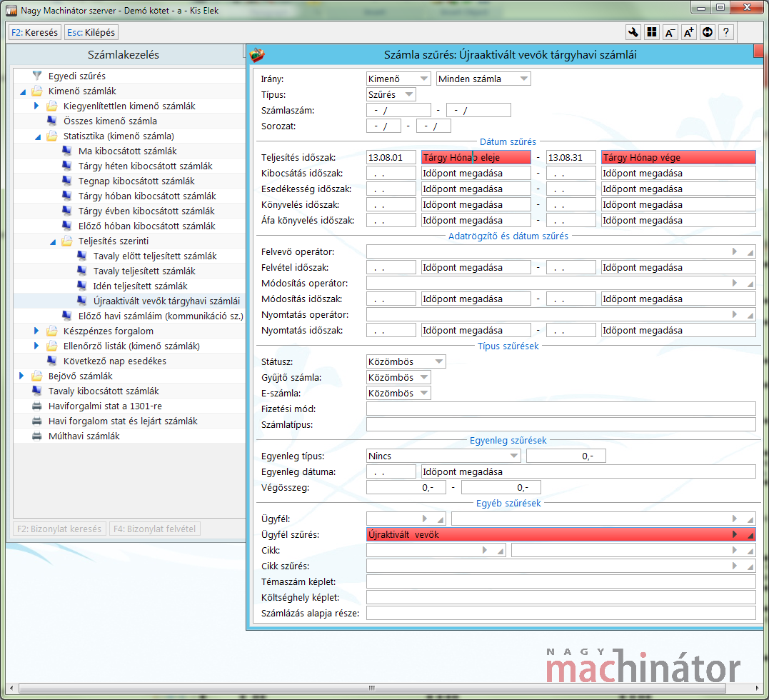Select Ma kibocsátott számlák item
Viewport: 769px width, 700px height.
pos(127,151)
